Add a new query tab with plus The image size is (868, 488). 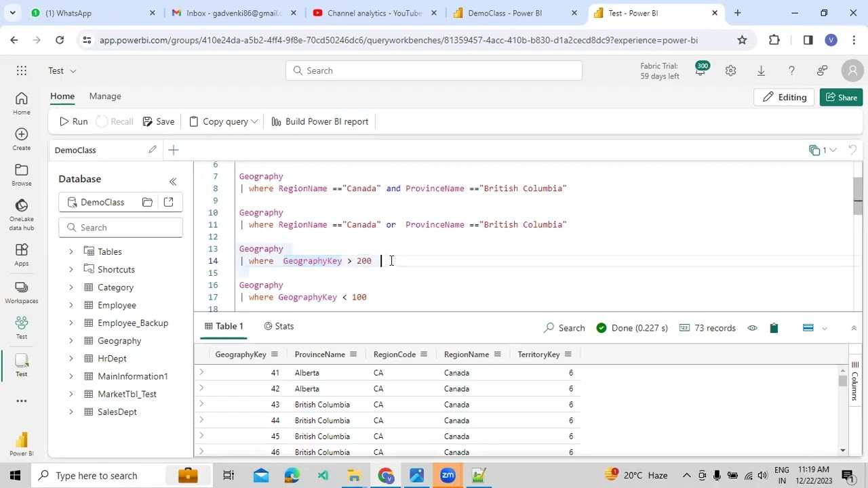tap(174, 150)
